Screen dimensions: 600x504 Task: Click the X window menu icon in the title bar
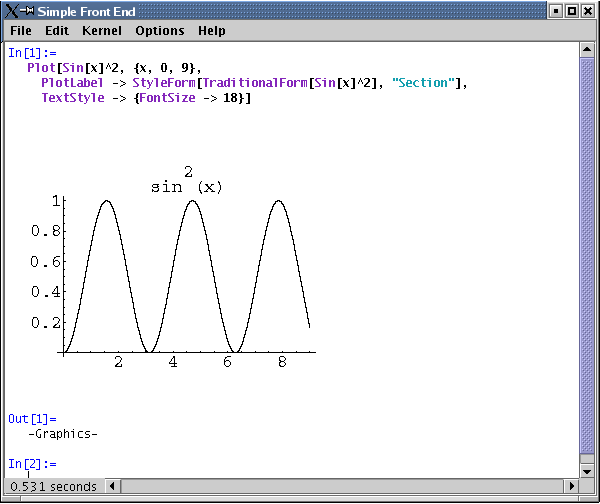[x=11, y=11]
